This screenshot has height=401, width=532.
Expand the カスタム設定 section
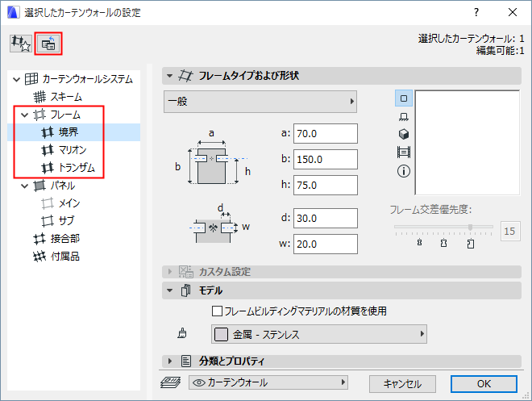click(170, 272)
